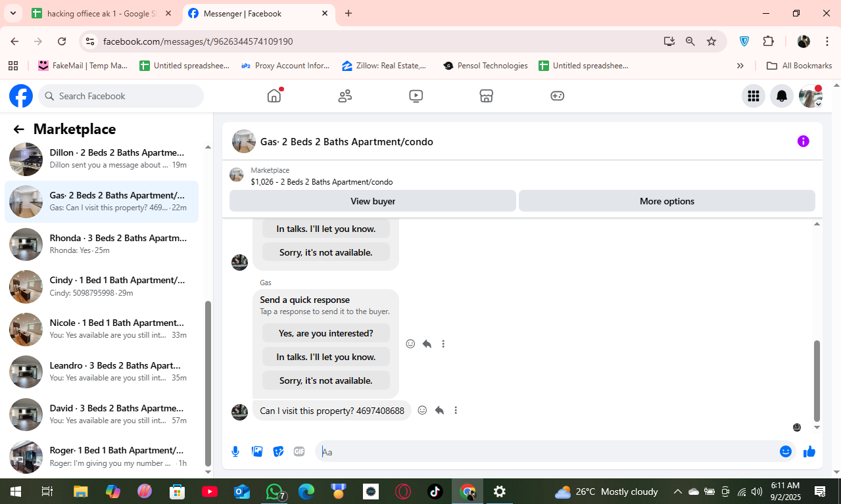Send a thumbs-up like

[x=809, y=451]
